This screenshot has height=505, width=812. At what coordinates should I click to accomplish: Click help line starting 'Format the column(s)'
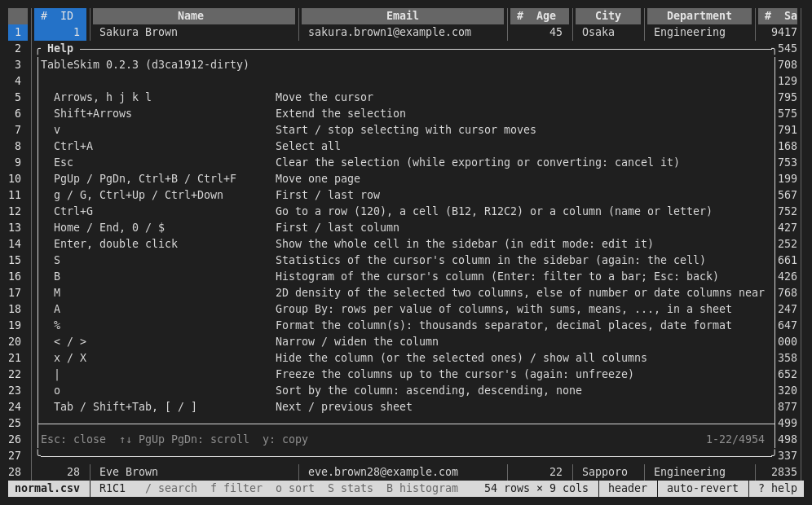click(x=503, y=326)
